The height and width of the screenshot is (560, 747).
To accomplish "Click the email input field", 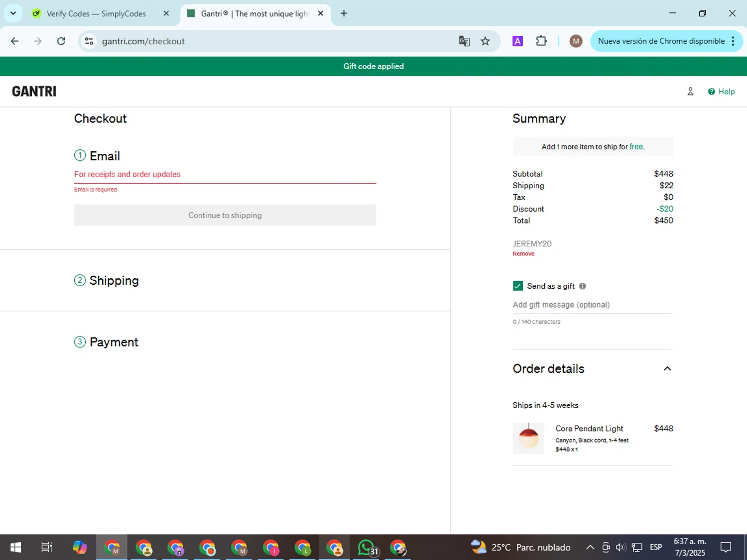I will 225,175.
